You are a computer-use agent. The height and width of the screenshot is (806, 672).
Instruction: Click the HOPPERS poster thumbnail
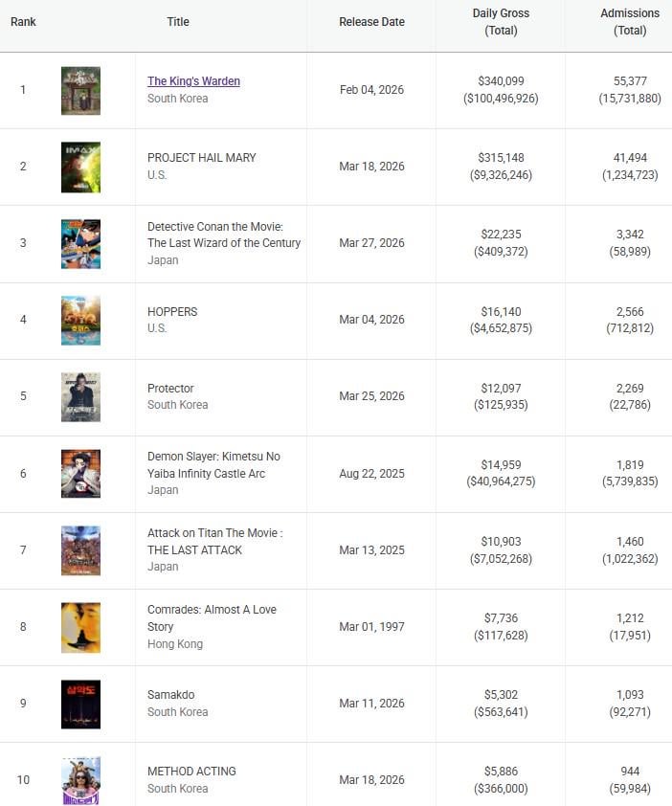[80, 321]
